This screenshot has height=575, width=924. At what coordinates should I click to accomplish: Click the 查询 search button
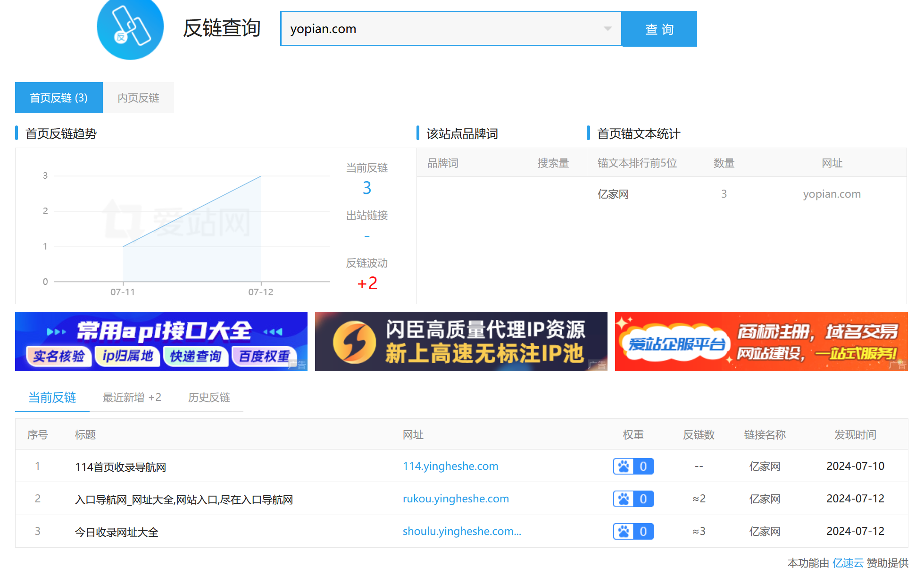click(659, 29)
